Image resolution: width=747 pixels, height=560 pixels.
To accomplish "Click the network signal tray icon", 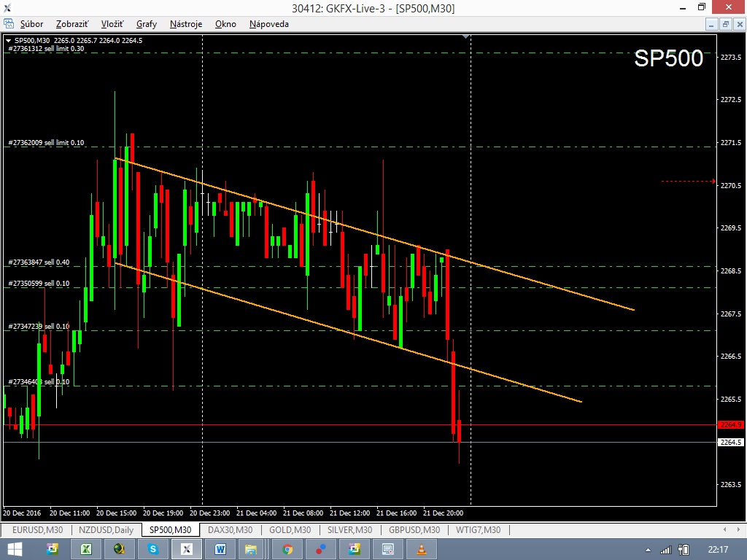I will pos(666,550).
